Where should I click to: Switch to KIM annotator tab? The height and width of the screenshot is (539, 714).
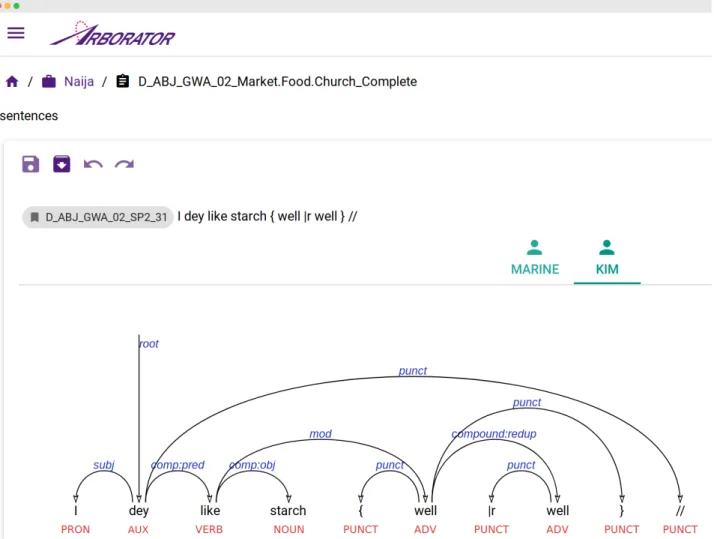[x=607, y=258]
